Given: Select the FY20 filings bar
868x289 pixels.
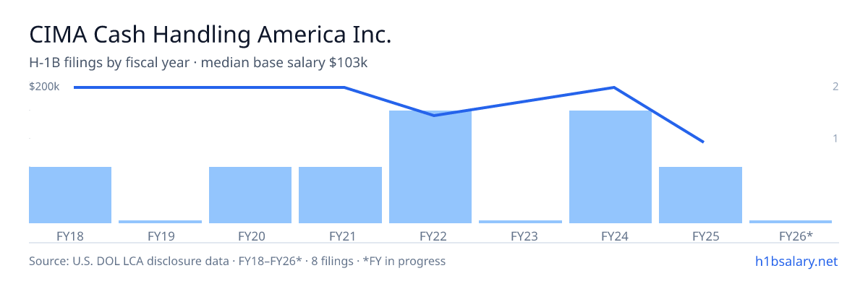Looking at the screenshot, I should (x=250, y=195).
